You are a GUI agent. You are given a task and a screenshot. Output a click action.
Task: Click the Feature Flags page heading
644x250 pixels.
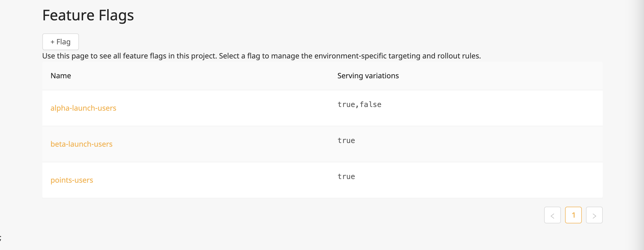coord(88,15)
